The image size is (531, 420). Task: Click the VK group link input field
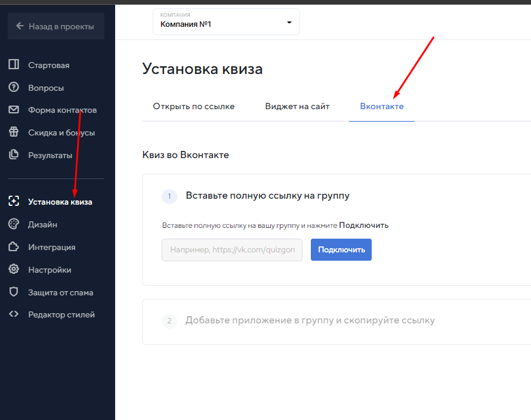click(x=231, y=250)
